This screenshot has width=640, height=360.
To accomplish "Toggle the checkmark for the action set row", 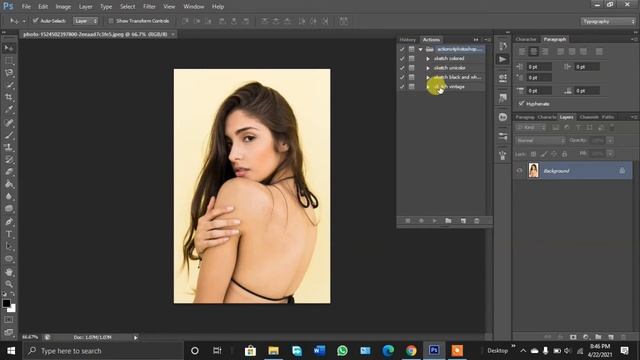I will click(402, 49).
